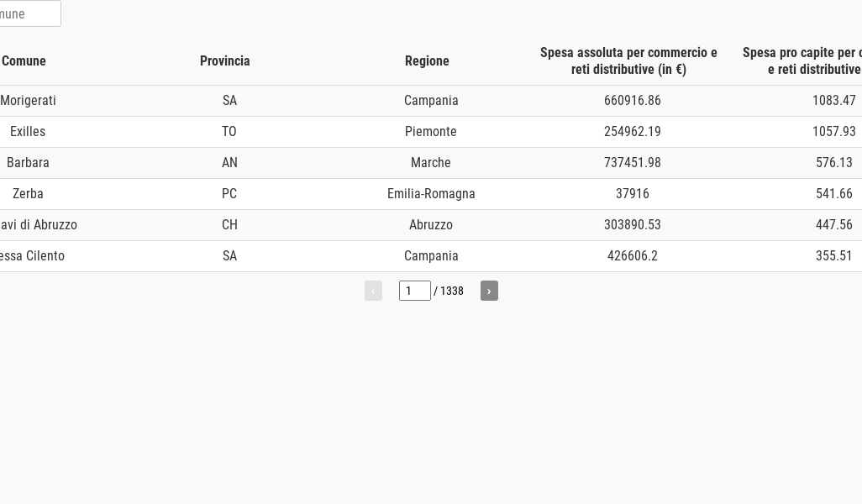
Task: Click the Barbara comune cell
Action: point(28,163)
